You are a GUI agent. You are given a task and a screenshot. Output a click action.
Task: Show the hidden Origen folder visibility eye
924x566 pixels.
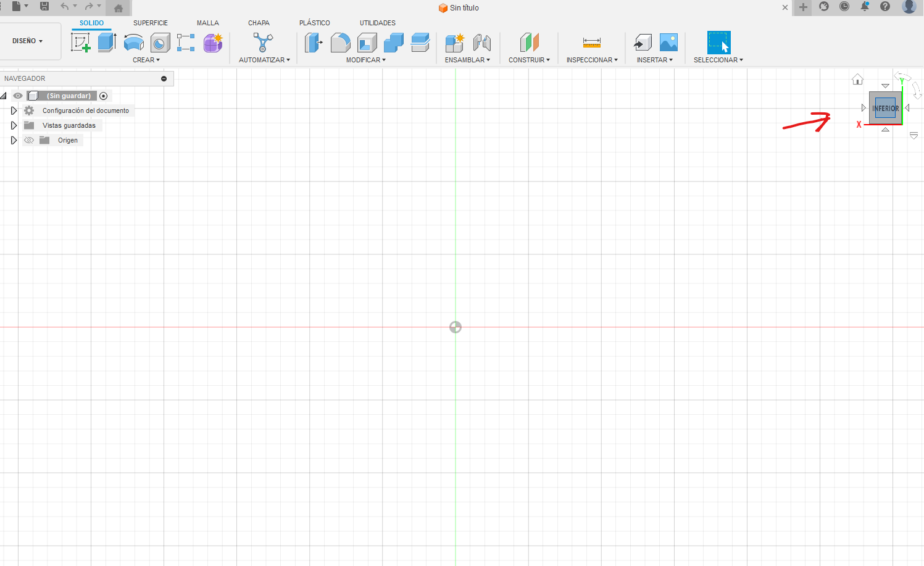pyautogui.click(x=28, y=140)
